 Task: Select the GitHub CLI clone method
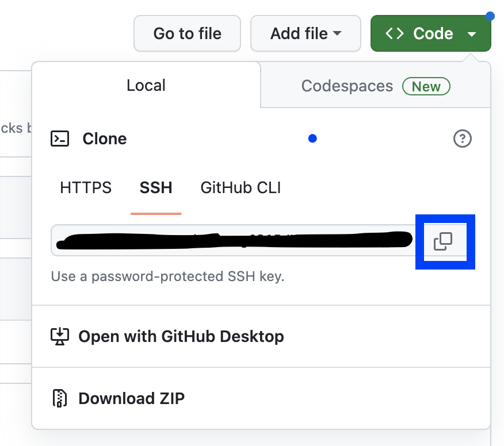[240, 187]
